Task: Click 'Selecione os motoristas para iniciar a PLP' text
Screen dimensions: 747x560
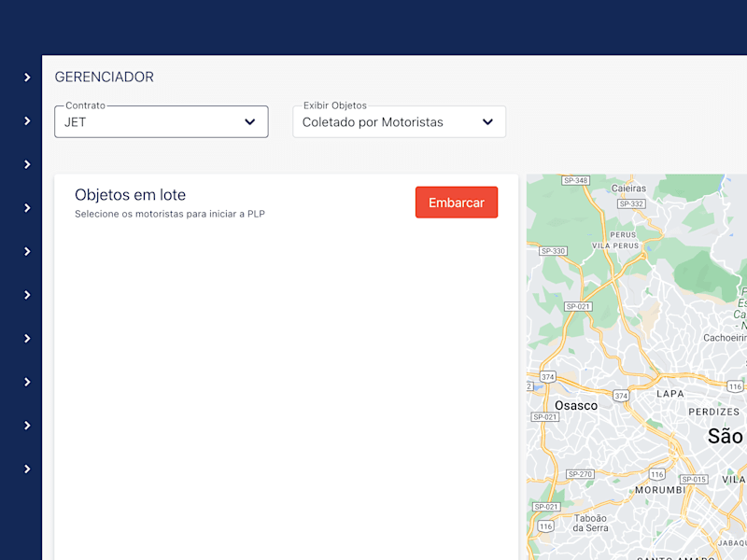Action: pos(170,215)
